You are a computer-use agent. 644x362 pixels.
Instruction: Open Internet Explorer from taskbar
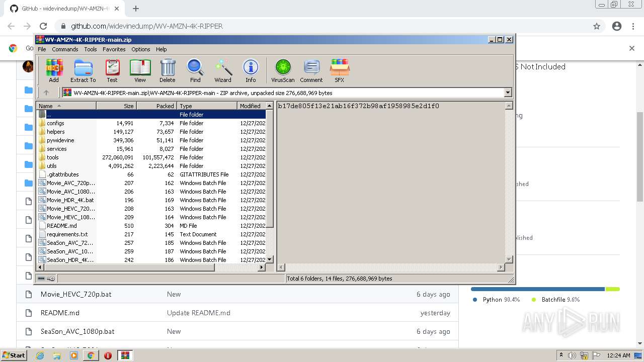pos(40,355)
